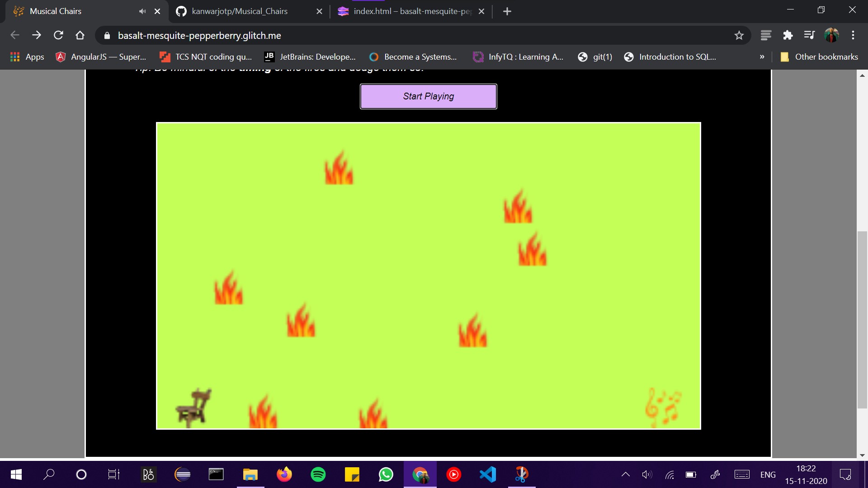
Task: Open Chrome media control icon
Action: tap(809, 35)
